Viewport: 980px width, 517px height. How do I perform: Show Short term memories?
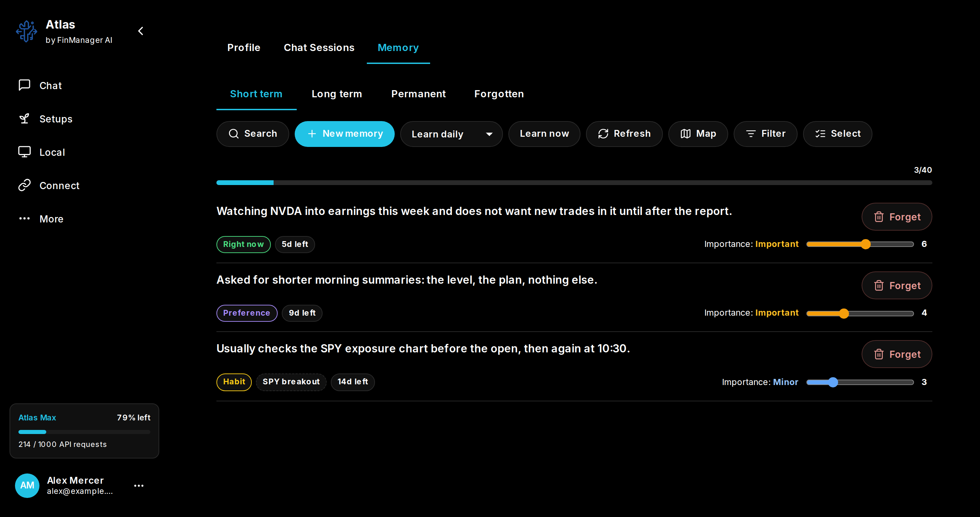(x=256, y=94)
